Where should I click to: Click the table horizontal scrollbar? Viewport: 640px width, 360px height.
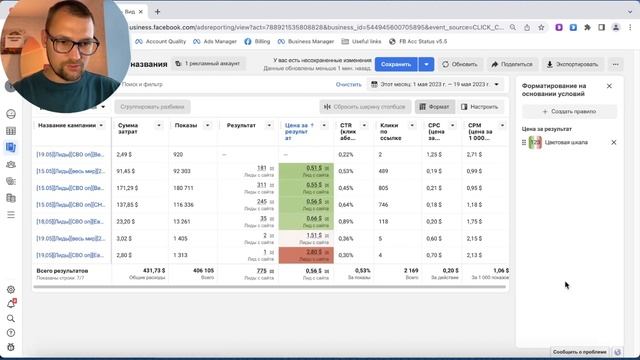tap(269, 287)
